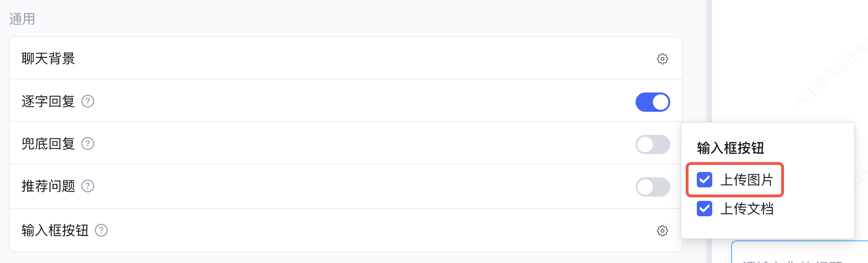Screen dimensions: 868x263
Task: Enable the 兜底回复 switch
Action: (652, 145)
